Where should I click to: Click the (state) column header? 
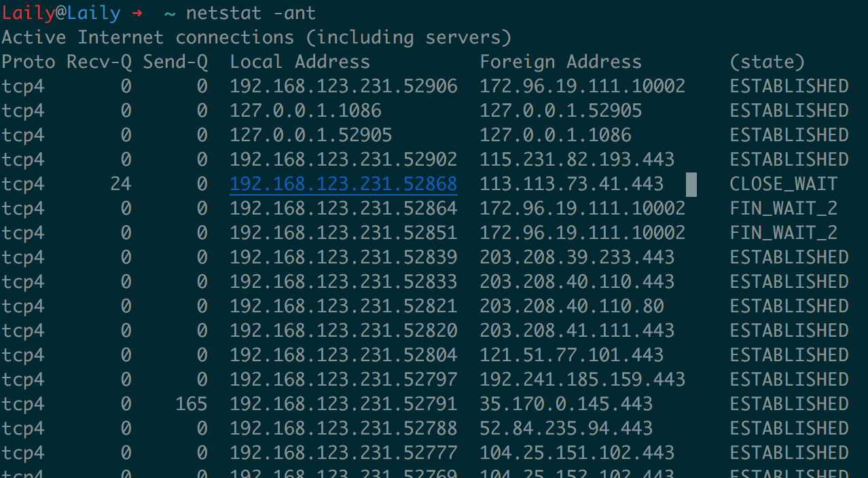tap(767, 62)
